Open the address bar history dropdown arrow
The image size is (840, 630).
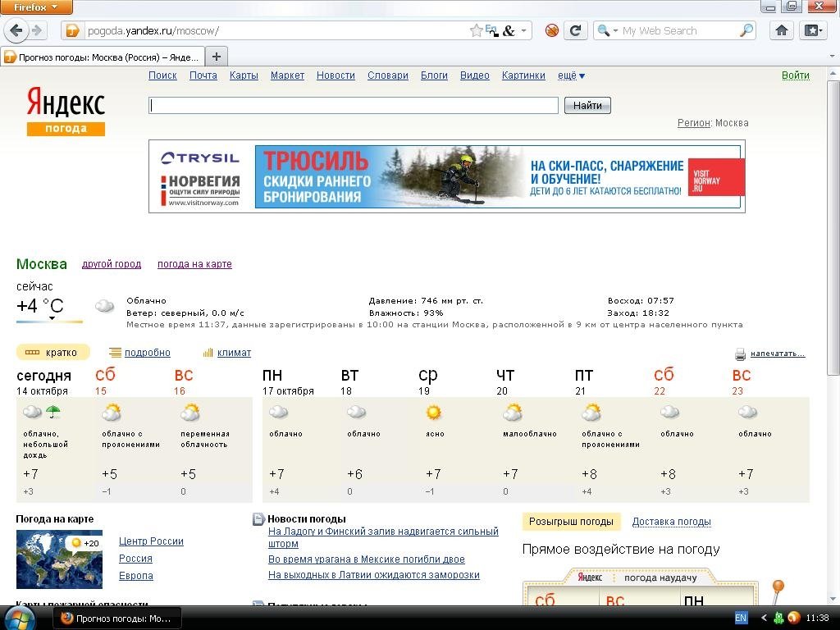pyautogui.click(x=523, y=30)
